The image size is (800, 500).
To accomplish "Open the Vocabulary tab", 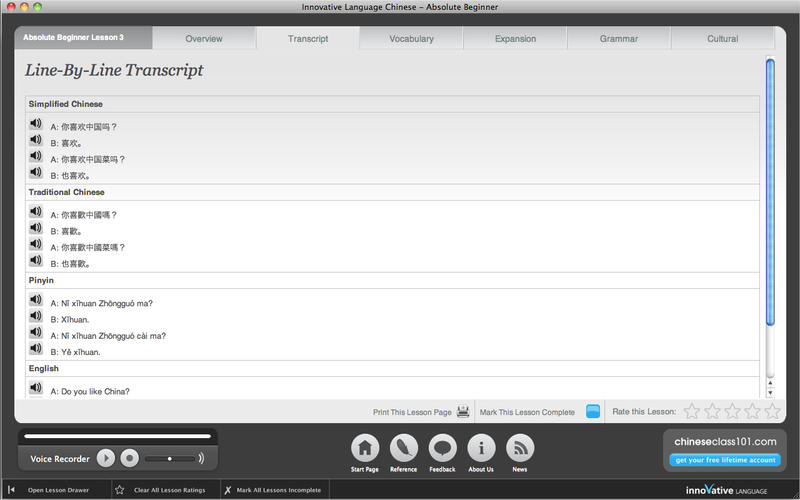I will tap(412, 38).
